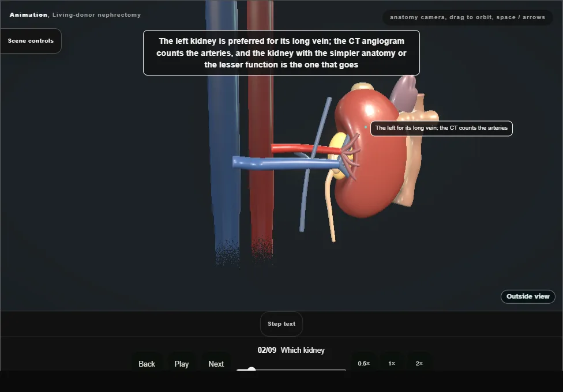Click the caption beginning 'The left kidney is preferred'

(x=281, y=53)
